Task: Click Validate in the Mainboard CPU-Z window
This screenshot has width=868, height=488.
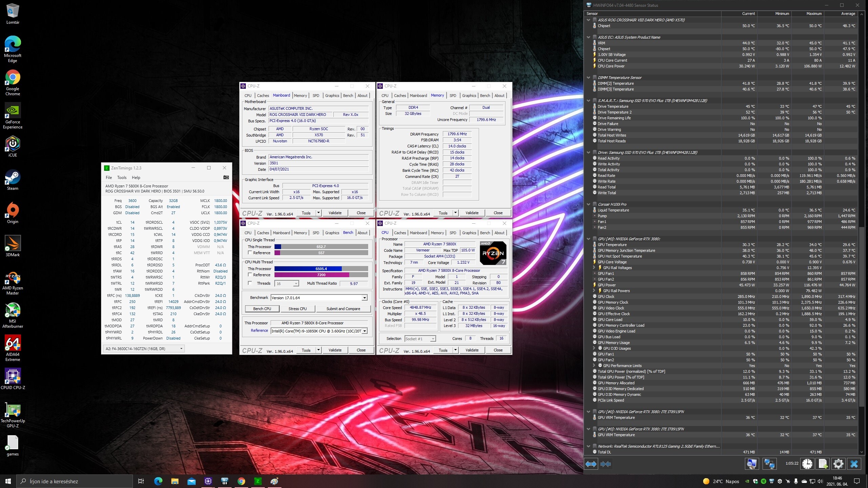Action: coord(335,213)
